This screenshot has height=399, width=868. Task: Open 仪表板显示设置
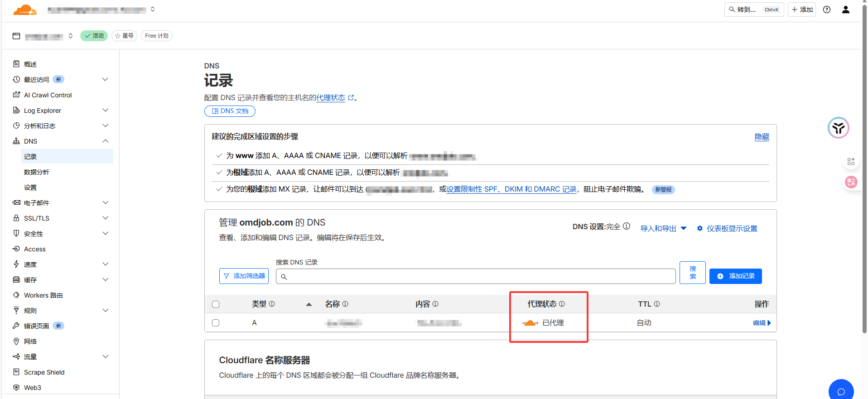727,228
